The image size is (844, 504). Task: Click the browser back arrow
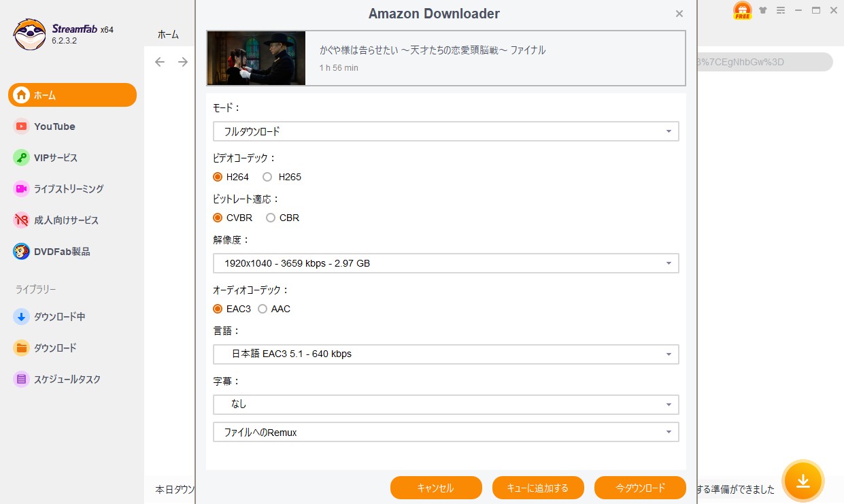[x=160, y=62]
